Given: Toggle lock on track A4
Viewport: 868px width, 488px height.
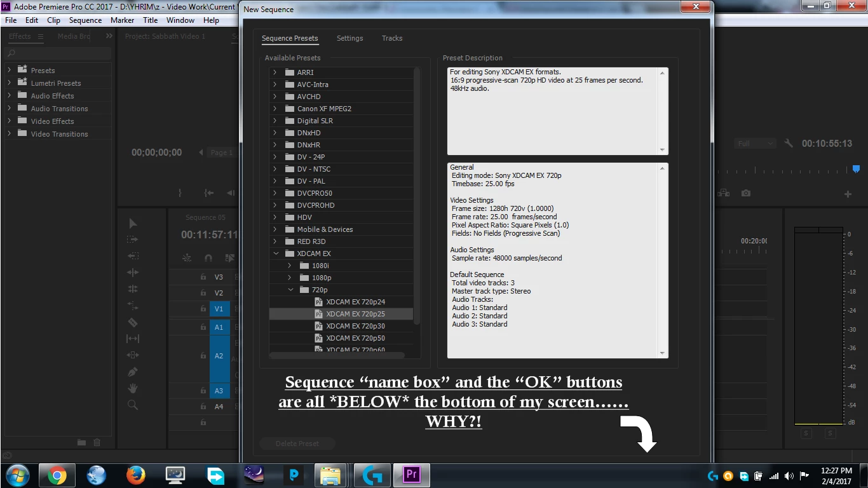Looking at the screenshot, I should 203,407.
